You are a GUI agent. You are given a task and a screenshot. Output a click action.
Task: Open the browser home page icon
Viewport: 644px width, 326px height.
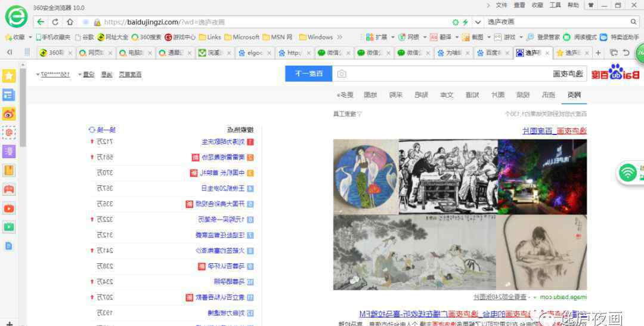(70, 22)
